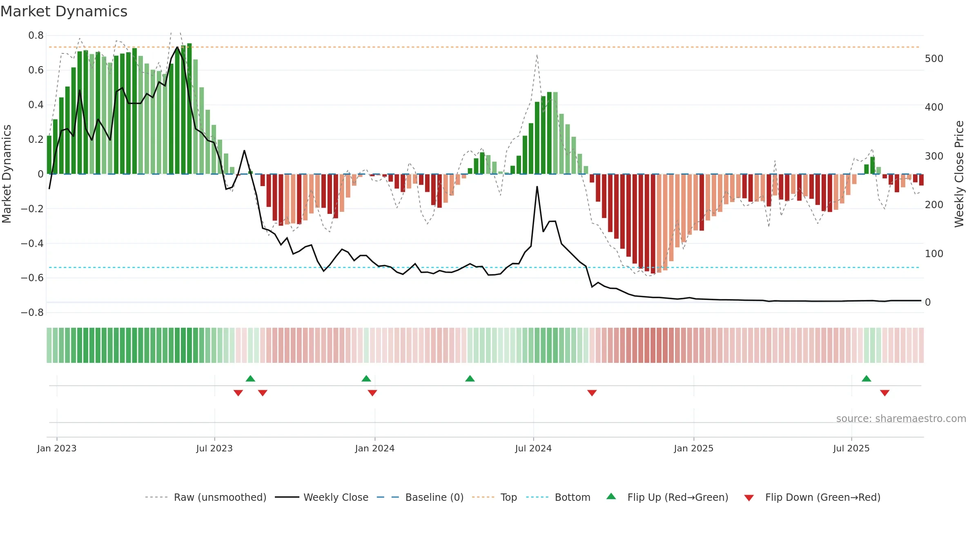Viewport: 980px width, 551px height.
Task: Click the Raw (unsmoothed) legend entry
Action: [x=205, y=497]
